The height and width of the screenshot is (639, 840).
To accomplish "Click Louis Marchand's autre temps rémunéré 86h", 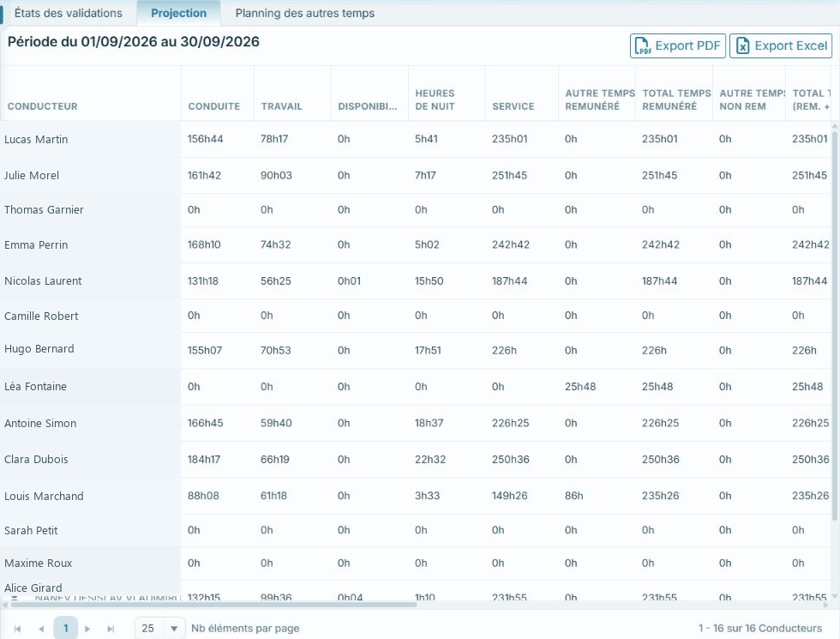I will [573, 496].
